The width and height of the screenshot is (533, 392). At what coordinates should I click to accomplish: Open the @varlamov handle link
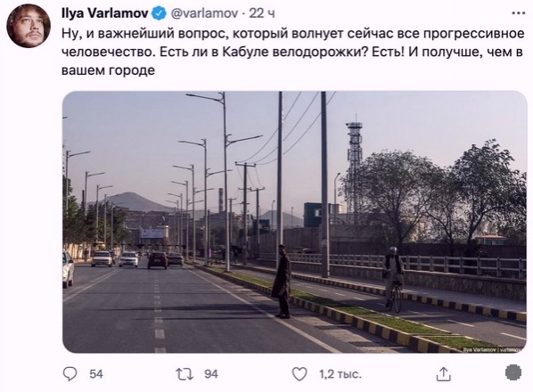click(203, 13)
